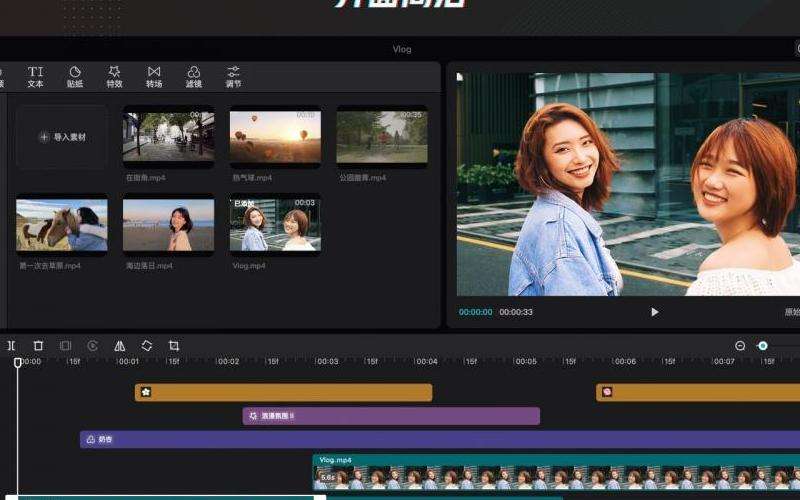Click the timeline zoom out minus icon
The image size is (800, 500).
(740, 346)
